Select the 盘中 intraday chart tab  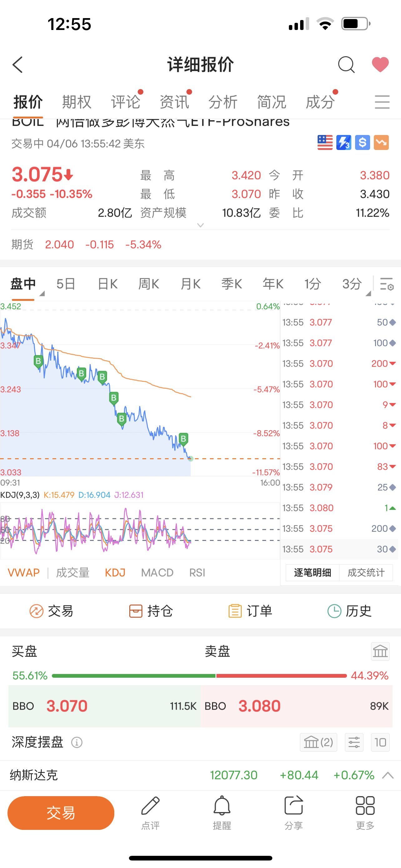pos(23,284)
